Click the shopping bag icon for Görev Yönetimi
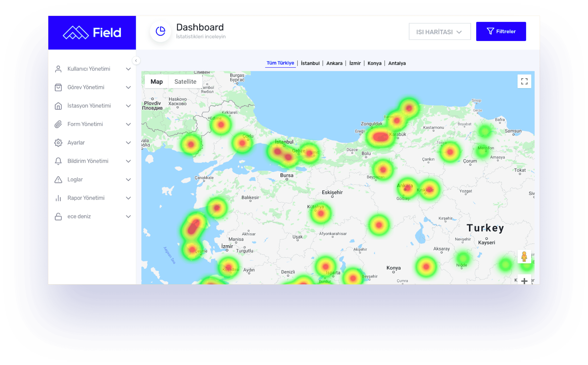 (58, 87)
